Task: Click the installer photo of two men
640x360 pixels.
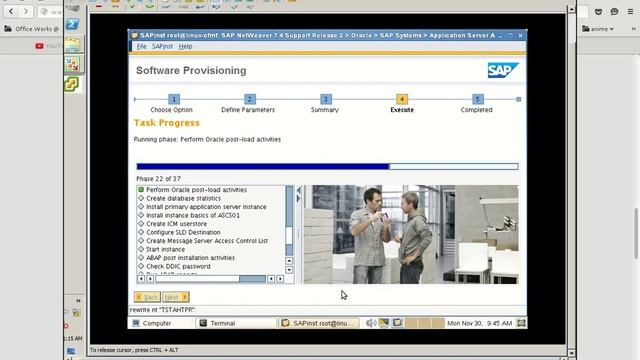Action: click(x=411, y=234)
